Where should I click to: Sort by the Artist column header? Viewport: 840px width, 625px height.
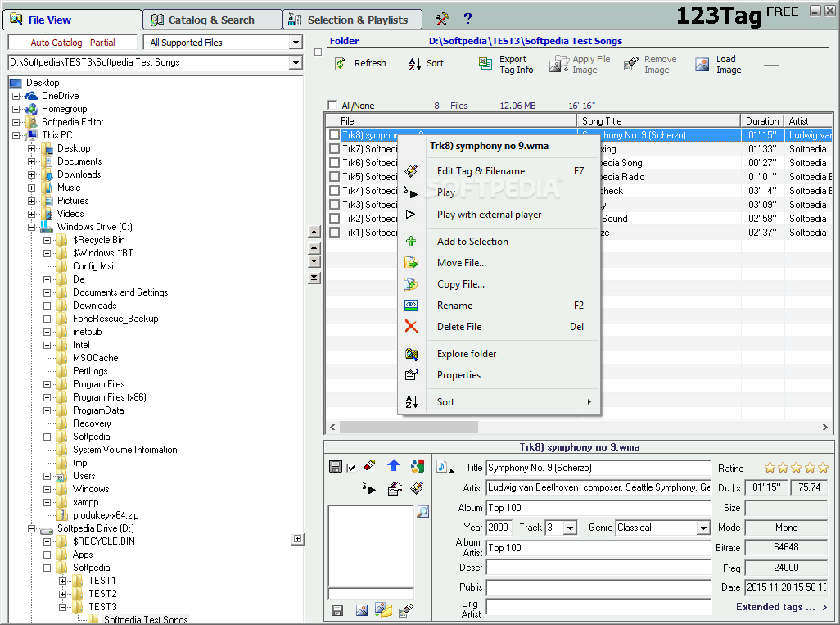[808, 121]
